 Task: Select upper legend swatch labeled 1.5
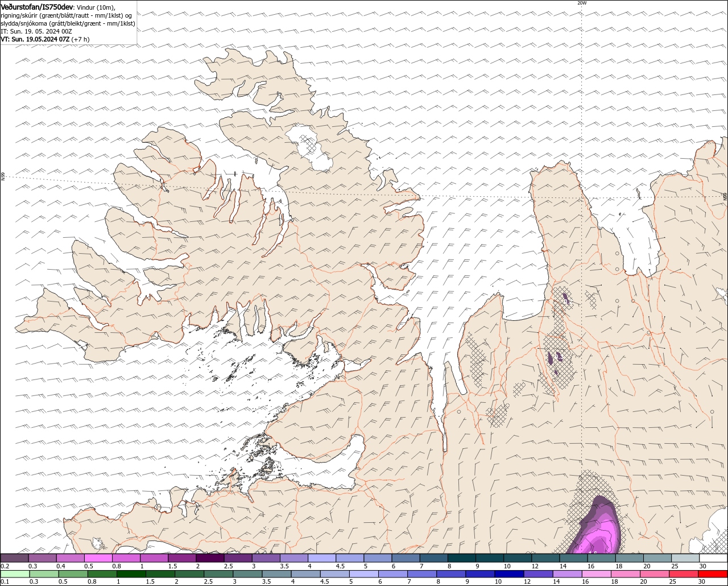183,558
